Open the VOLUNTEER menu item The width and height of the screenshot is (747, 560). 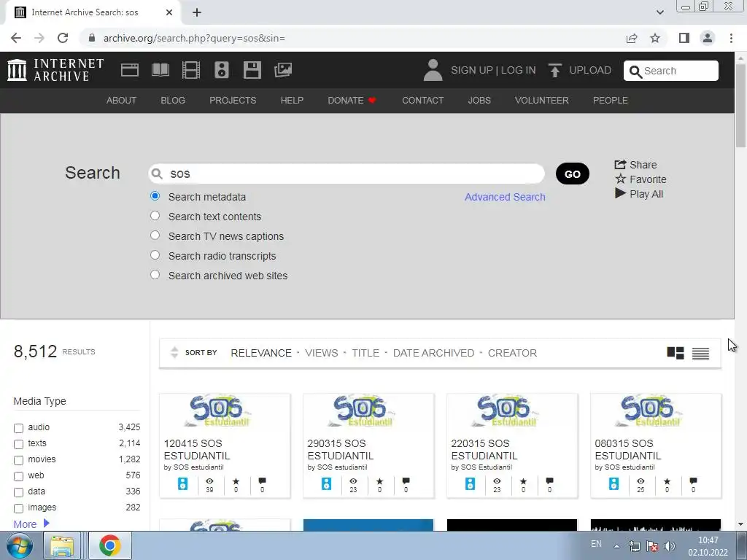542,101
